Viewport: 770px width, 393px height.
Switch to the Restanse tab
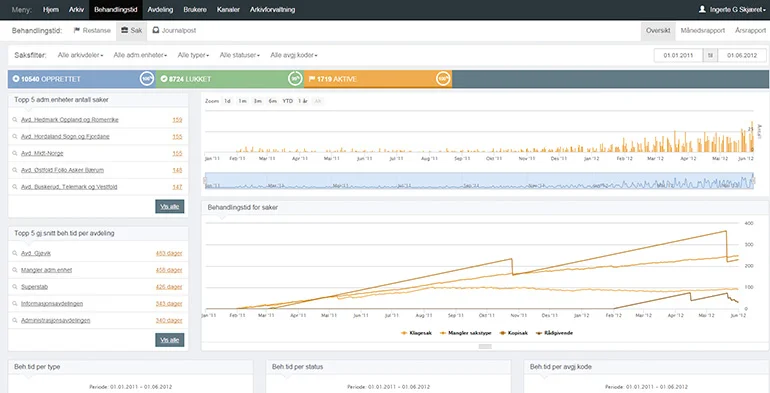pos(92,30)
